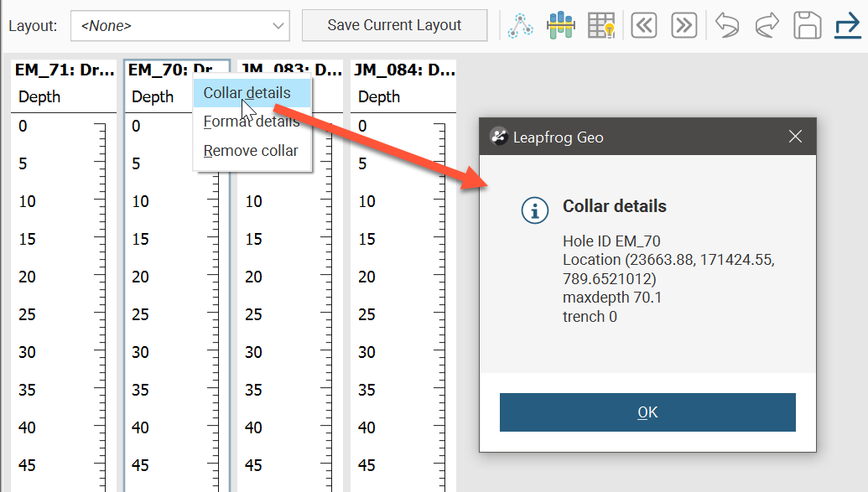This screenshot has width=868, height=492.
Task: Close the Leapfrog Geo dialog
Action: pos(795,136)
